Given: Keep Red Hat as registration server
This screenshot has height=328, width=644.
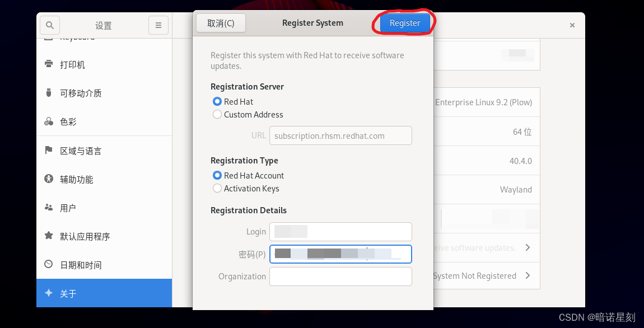Looking at the screenshot, I should click(217, 101).
